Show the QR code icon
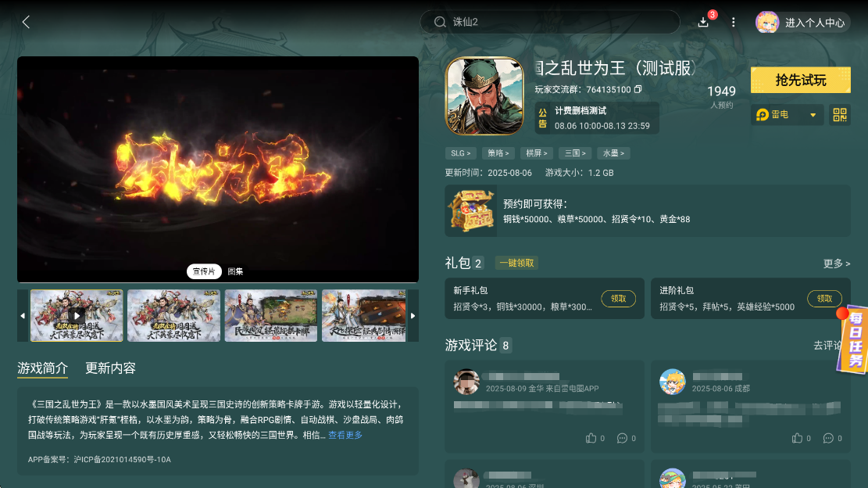The height and width of the screenshot is (488, 868). click(840, 115)
